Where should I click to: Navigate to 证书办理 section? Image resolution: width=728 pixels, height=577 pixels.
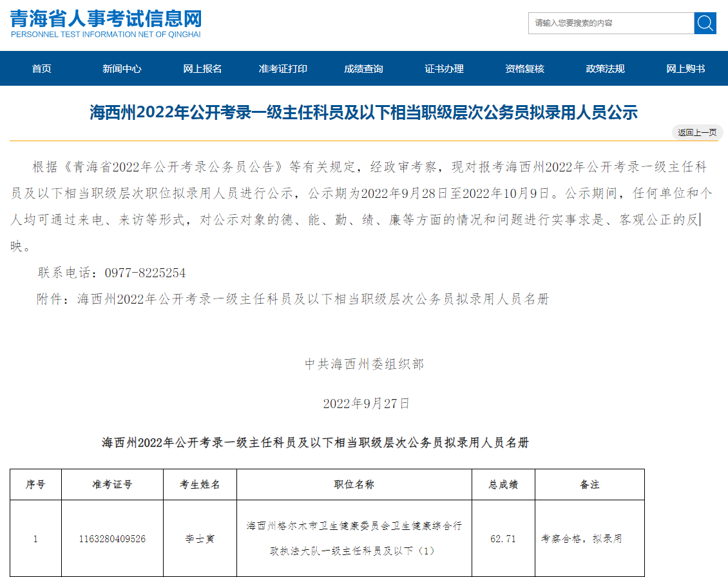444,69
